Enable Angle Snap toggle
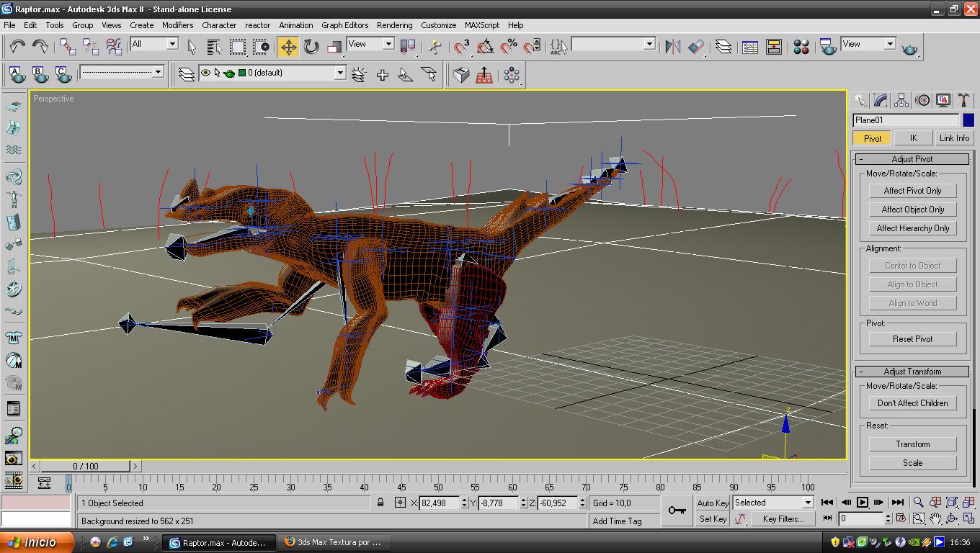 486,48
